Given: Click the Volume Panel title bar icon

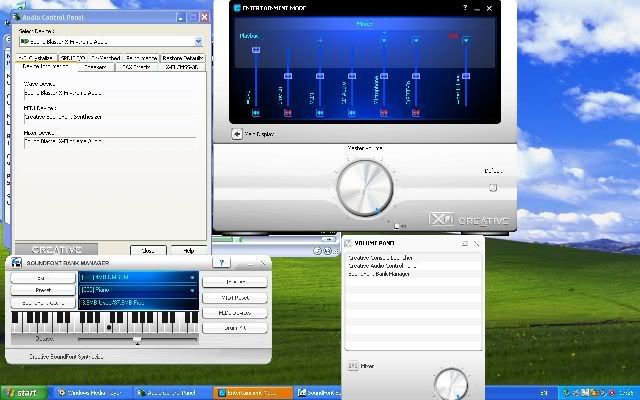Looking at the screenshot, I should tap(348, 243).
